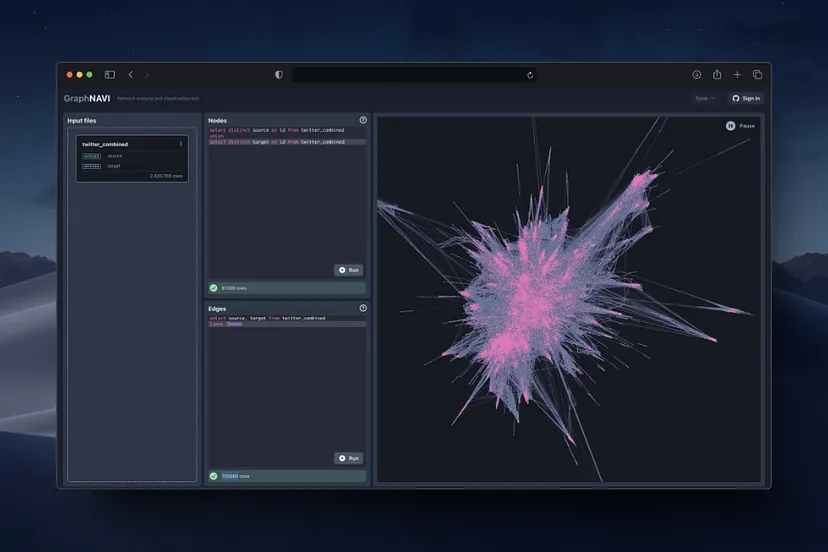This screenshot has width=828, height=552.
Task: Open twitter_combined file options menu
Action: click(181, 144)
